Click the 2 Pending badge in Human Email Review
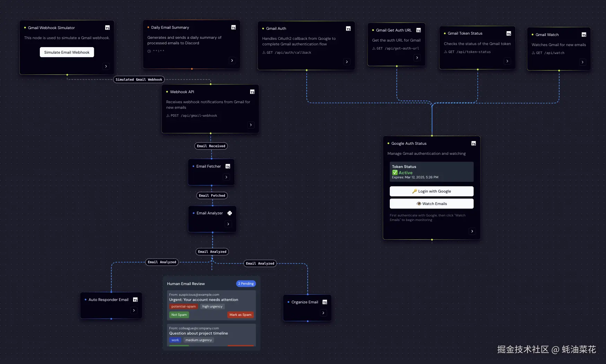This screenshot has height=364, width=606. [246, 283]
